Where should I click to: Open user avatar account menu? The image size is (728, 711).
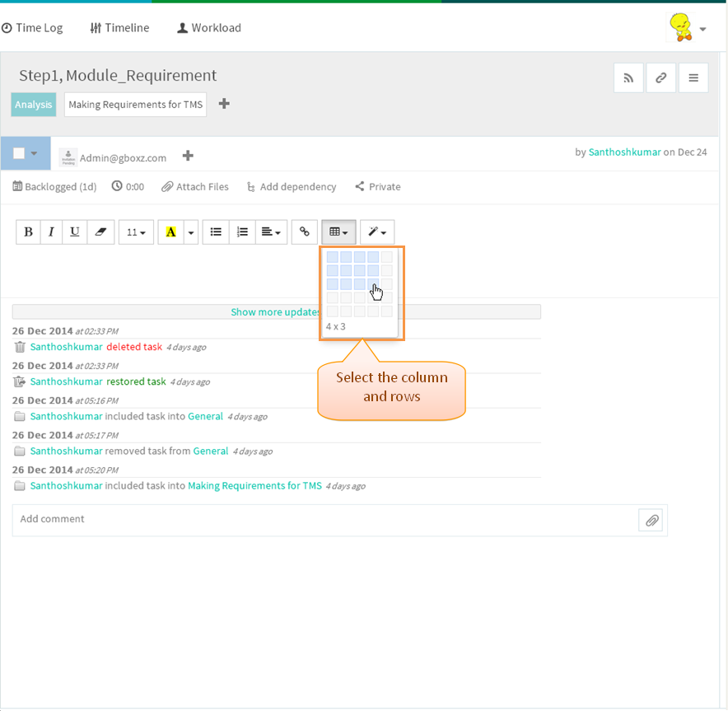[x=688, y=28]
